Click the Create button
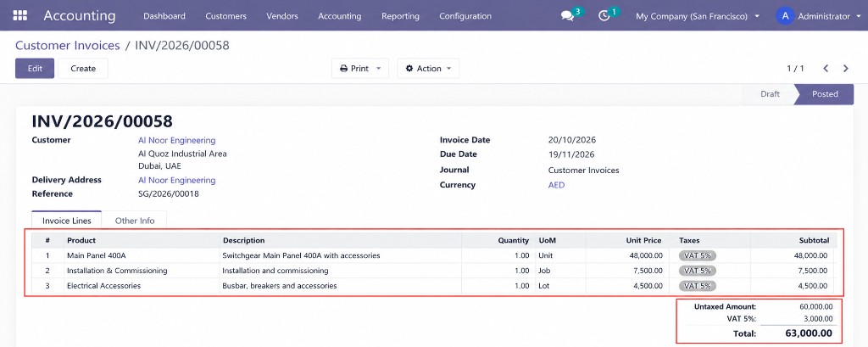Image resolution: width=868 pixels, height=347 pixels. point(83,68)
